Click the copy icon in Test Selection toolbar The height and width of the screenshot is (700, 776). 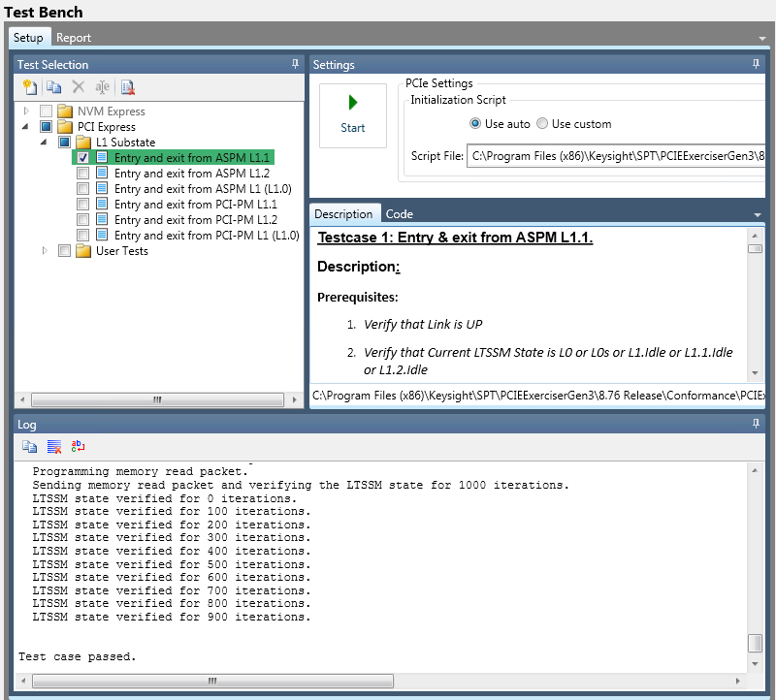click(54, 87)
